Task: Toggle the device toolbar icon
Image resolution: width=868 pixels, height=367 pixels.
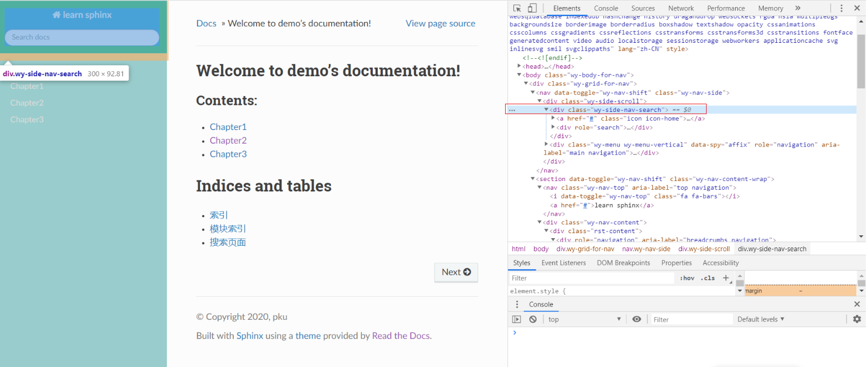Action: [532, 8]
